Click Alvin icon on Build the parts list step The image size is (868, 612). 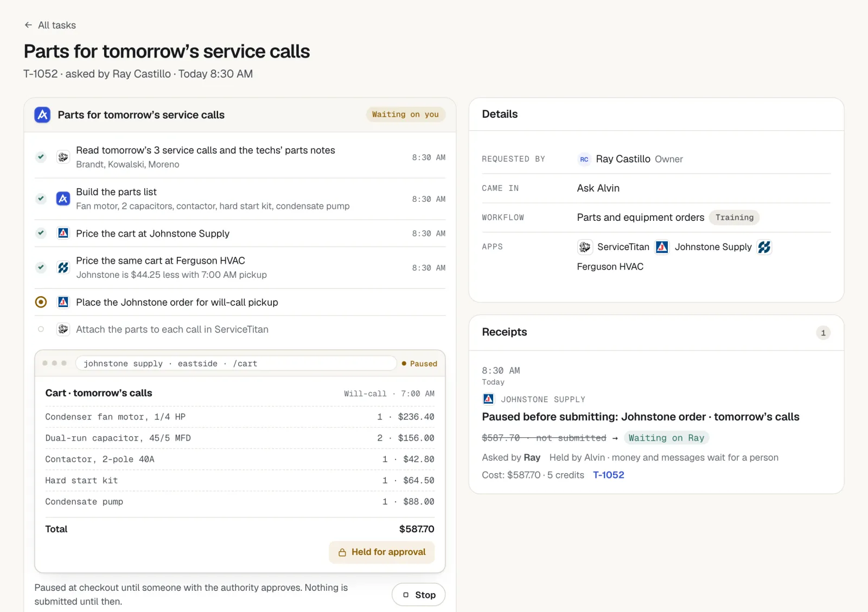click(63, 199)
